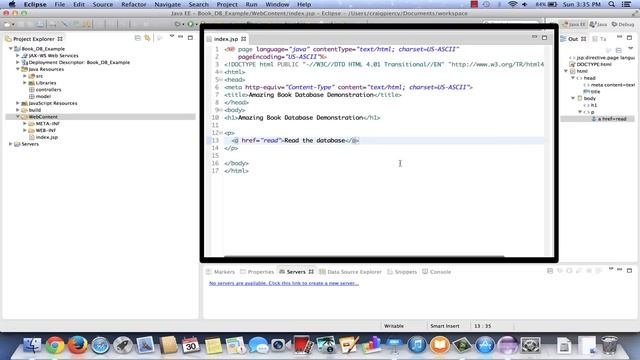Screen dimensions: 640x360
Task: Expand JavaScript Resources node
Action: 18,103
